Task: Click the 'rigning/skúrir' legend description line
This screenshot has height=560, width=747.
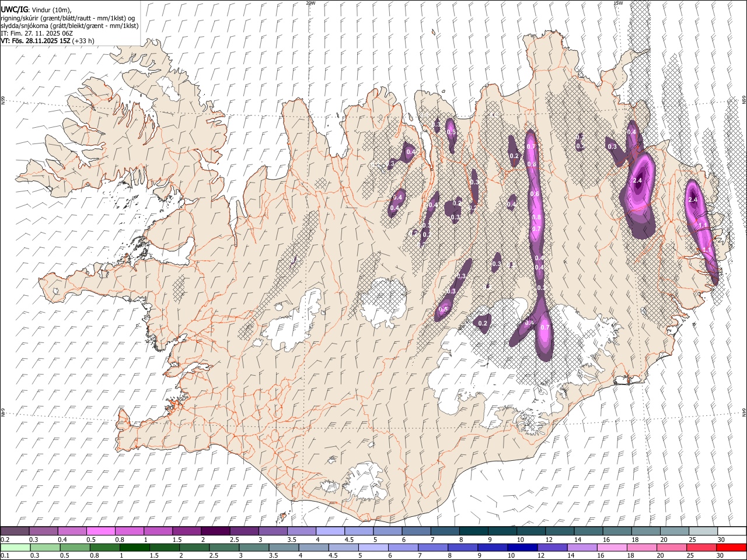Action: click(x=68, y=18)
